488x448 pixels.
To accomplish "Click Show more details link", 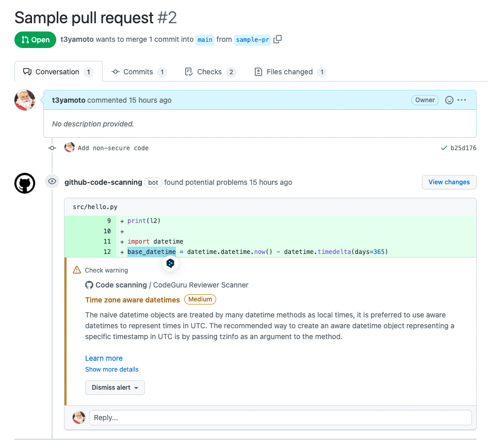I will (x=112, y=370).
